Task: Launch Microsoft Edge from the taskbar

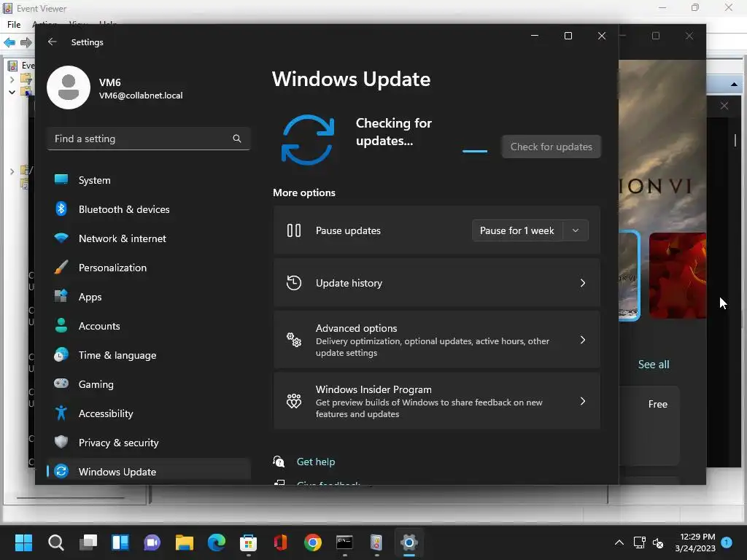Action: point(217,542)
